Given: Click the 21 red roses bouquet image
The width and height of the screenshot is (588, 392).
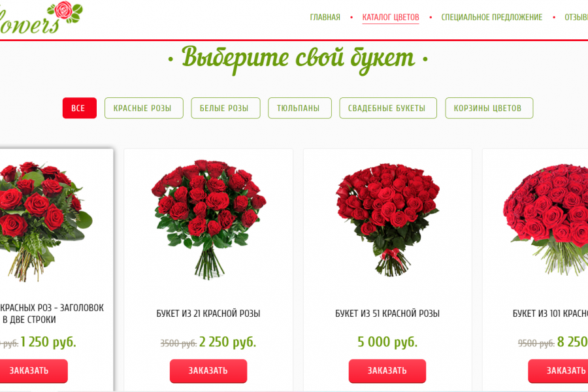Looking at the screenshot, I should pos(208,220).
